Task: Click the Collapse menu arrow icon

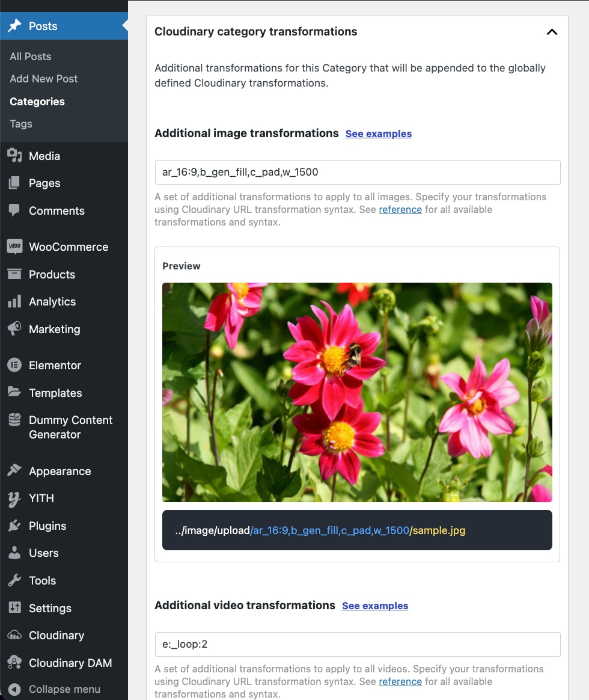Action: click(14, 689)
